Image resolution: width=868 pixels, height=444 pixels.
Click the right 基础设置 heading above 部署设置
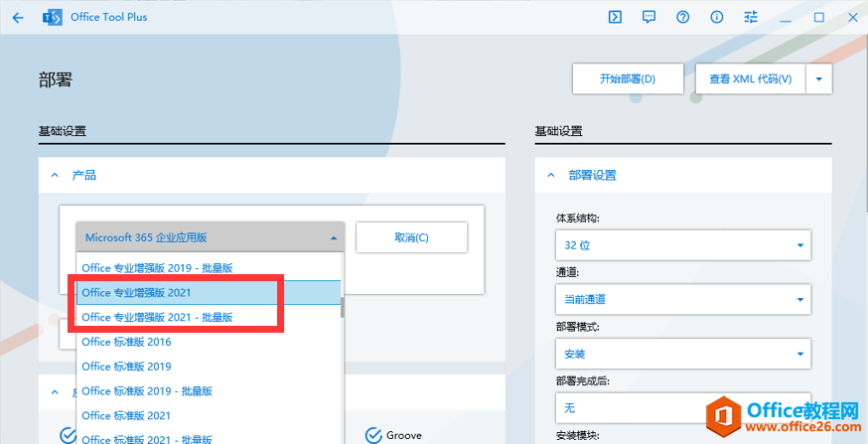point(558,132)
